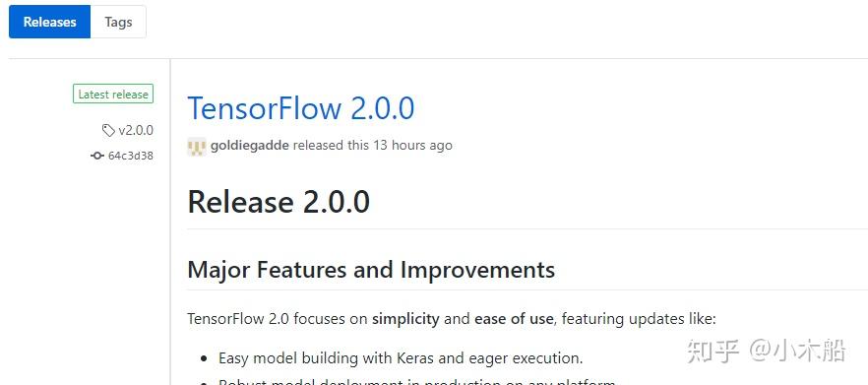Open the TensorFlow 2.0.0 release title
The width and height of the screenshot is (868, 385).
300,108
